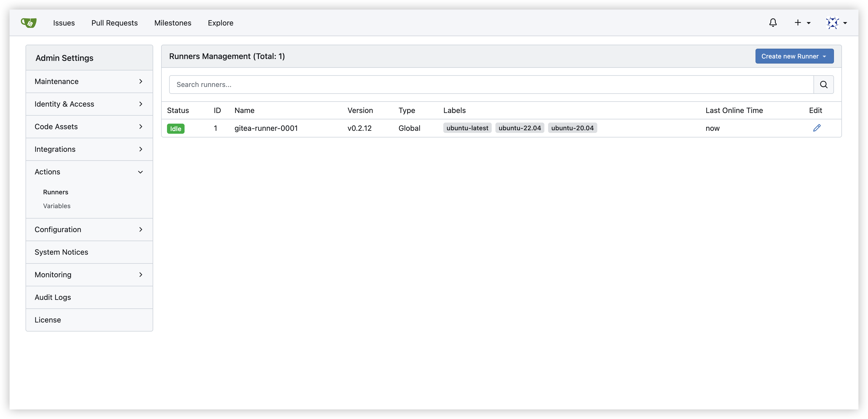Select Variables under Actions

pyautogui.click(x=57, y=206)
